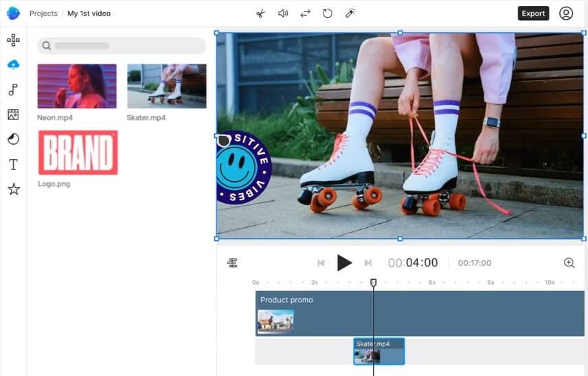Screen dimensions: 588x376
Task: Click the media search field
Action: tap(122, 46)
